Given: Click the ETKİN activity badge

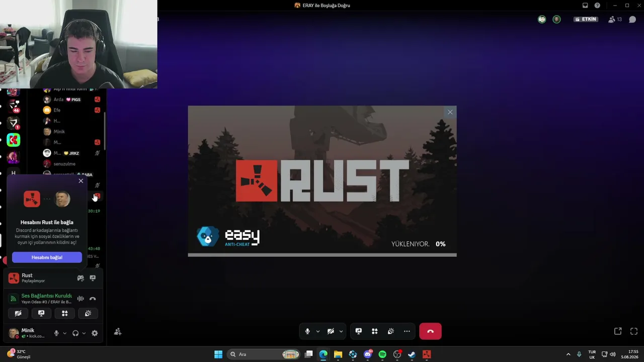Looking at the screenshot, I should click(586, 20).
